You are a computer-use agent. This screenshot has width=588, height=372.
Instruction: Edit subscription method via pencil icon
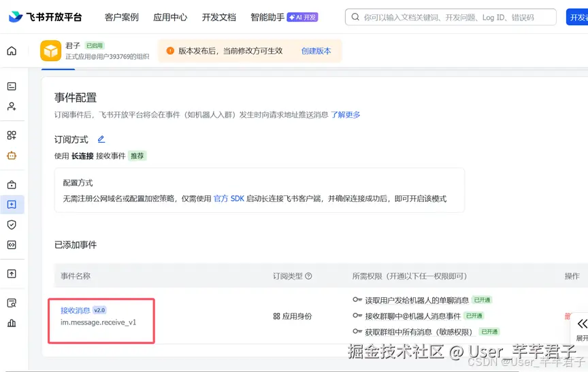[101, 139]
